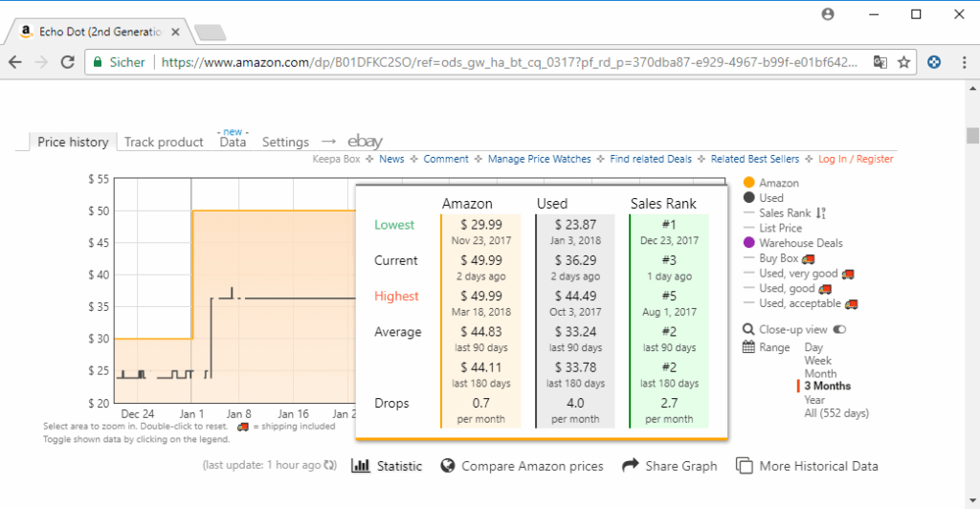Click the eBay logo link
The height and width of the screenshot is (509, 980).
(x=365, y=142)
